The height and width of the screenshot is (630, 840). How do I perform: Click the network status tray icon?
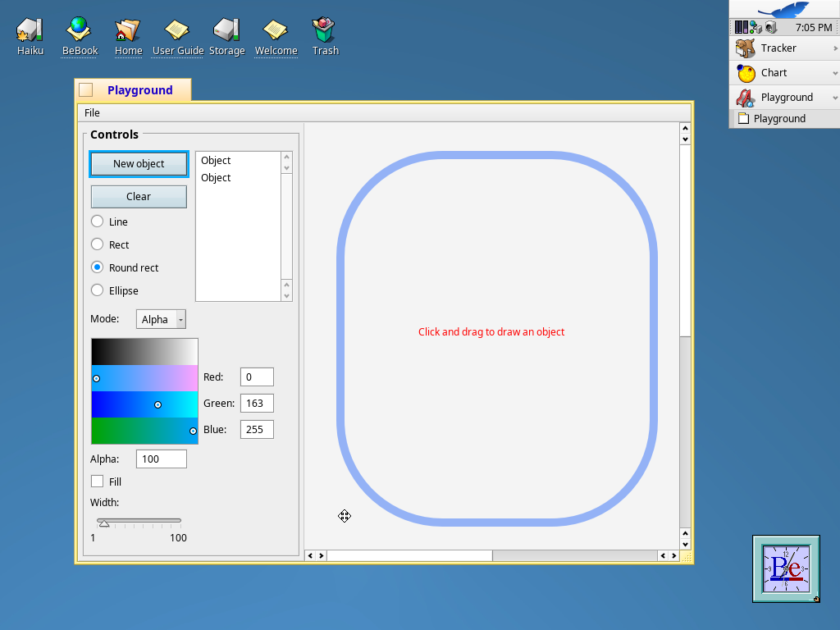click(x=756, y=27)
